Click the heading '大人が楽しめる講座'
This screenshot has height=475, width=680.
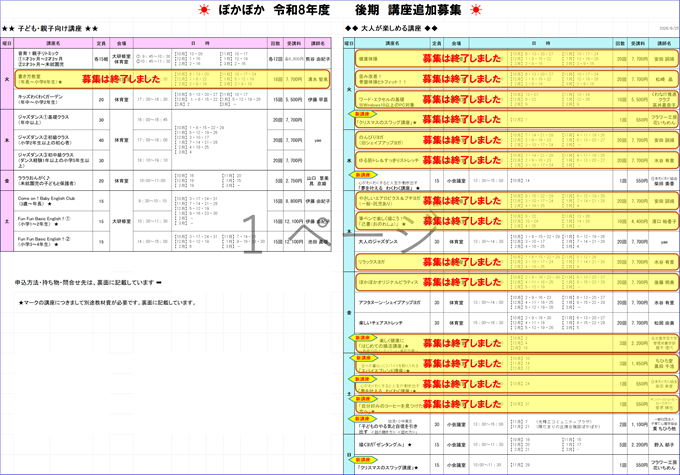pyautogui.click(x=391, y=28)
